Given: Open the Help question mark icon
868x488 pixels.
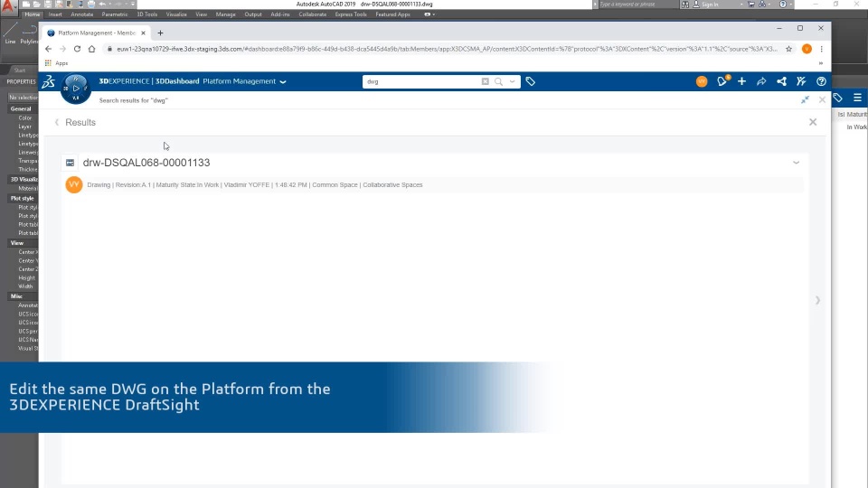Looking at the screenshot, I should point(821,81).
